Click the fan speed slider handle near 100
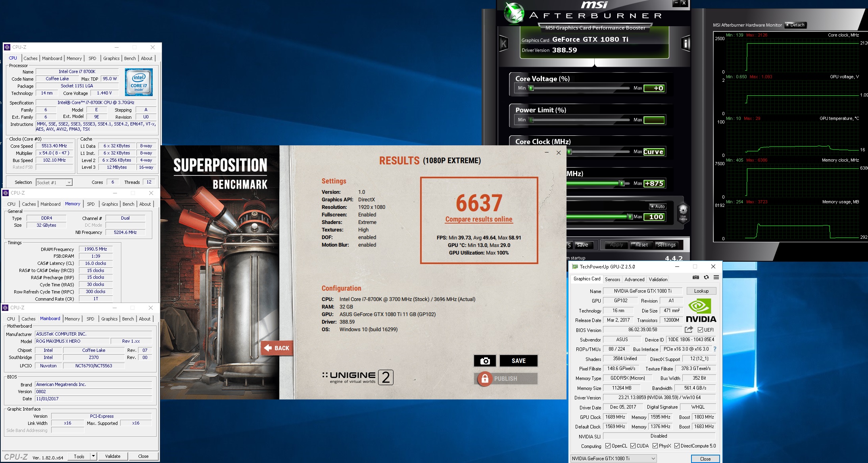868x463 pixels. click(630, 217)
